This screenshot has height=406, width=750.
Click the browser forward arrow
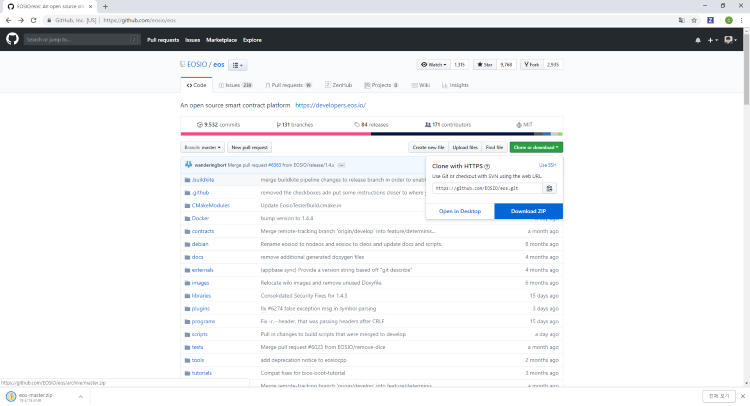21,20
